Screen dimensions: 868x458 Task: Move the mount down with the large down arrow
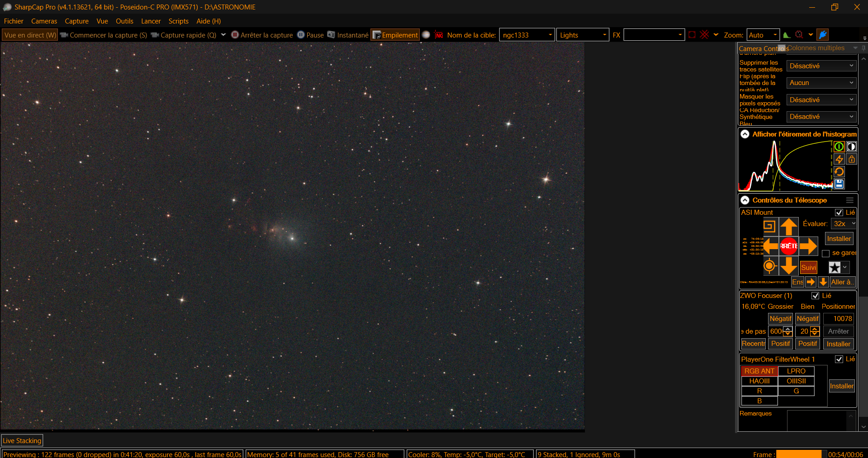(x=789, y=266)
